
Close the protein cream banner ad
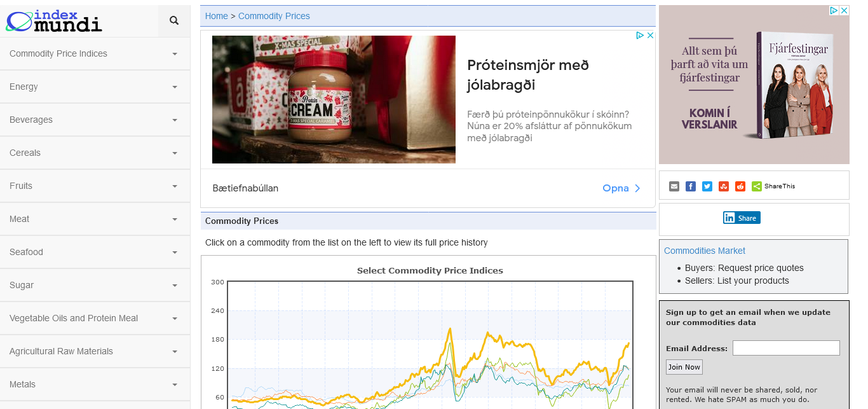coord(650,36)
